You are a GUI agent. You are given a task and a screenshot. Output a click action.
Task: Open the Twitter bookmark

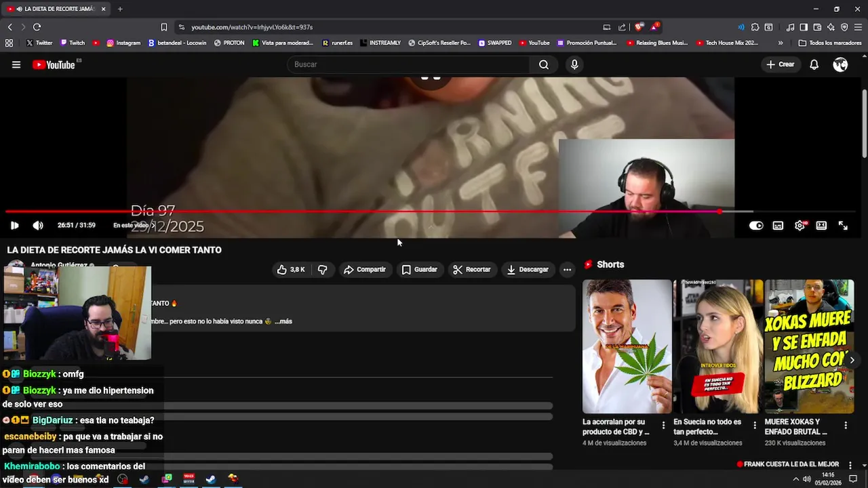click(39, 43)
